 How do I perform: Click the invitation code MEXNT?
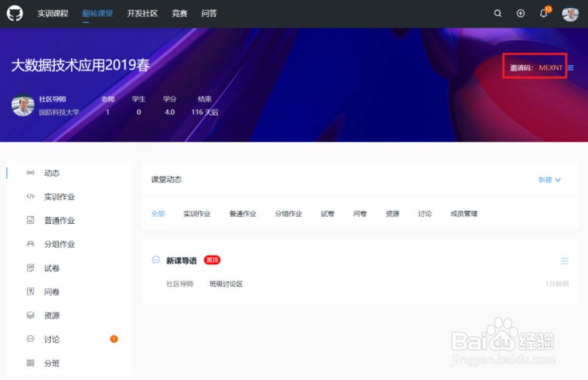pyautogui.click(x=550, y=68)
